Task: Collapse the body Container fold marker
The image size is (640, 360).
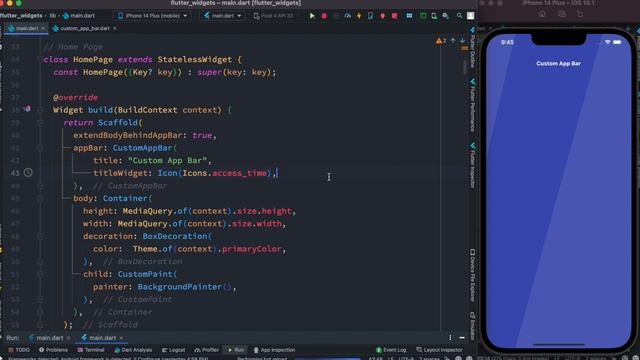Action: [40, 198]
